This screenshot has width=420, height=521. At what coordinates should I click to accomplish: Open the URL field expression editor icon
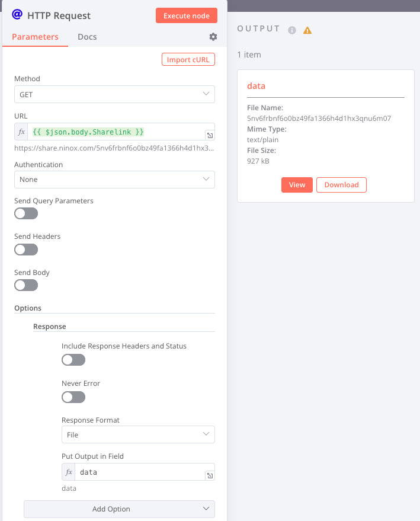[x=210, y=135]
